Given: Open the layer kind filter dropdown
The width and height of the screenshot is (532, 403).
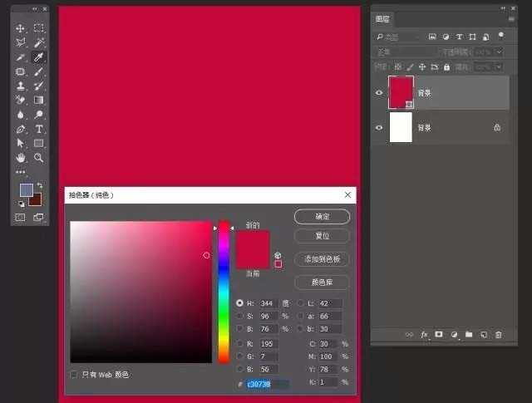Looking at the screenshot, I should [399, 37].
